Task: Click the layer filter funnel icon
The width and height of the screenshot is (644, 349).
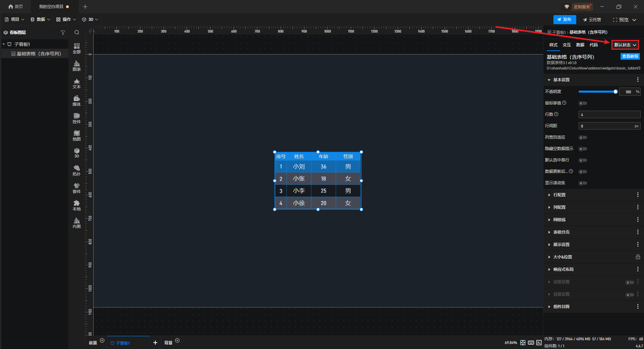Action: [x=63, y=33]
